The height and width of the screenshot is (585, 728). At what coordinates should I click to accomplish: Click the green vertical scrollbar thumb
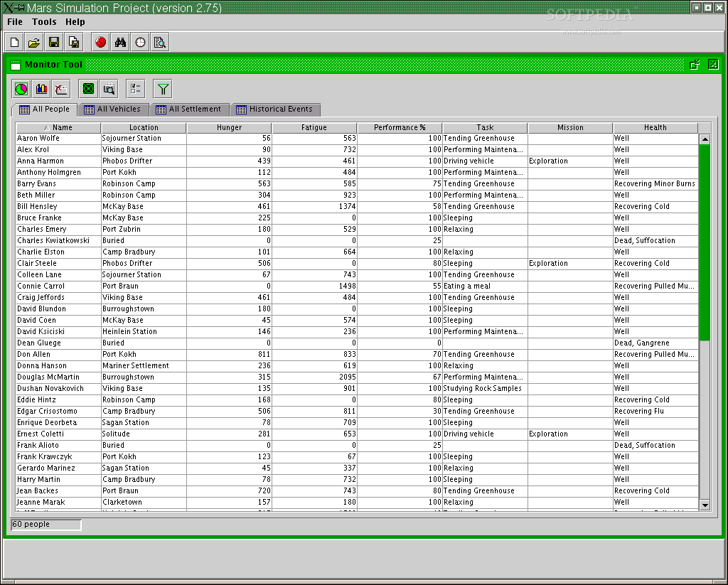705,242
